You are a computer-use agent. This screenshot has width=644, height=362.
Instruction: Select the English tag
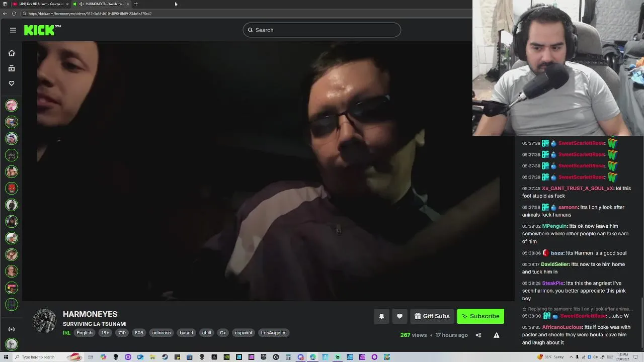(x=85, y=333)
